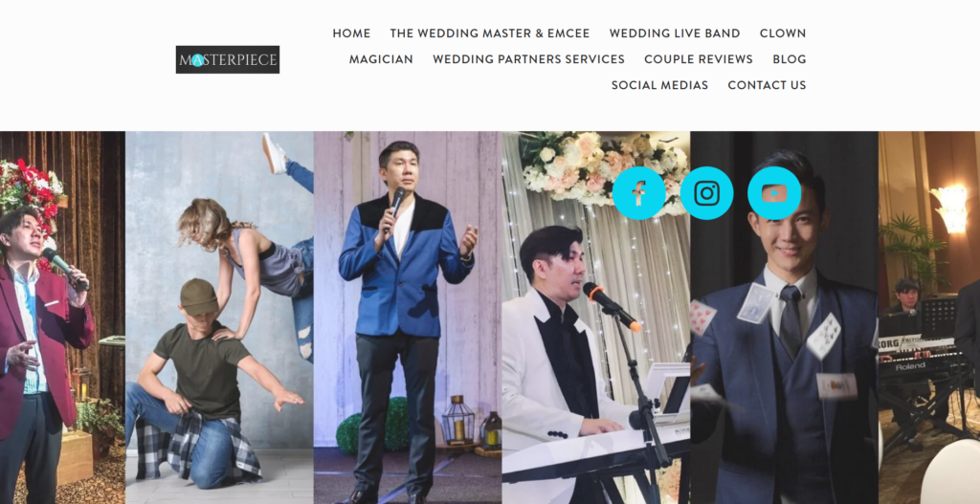Image resolution: width=980 pixels, height=504 pixels.
Task: View the magician with flying cards photo
Action: click(x=784, y=318)
